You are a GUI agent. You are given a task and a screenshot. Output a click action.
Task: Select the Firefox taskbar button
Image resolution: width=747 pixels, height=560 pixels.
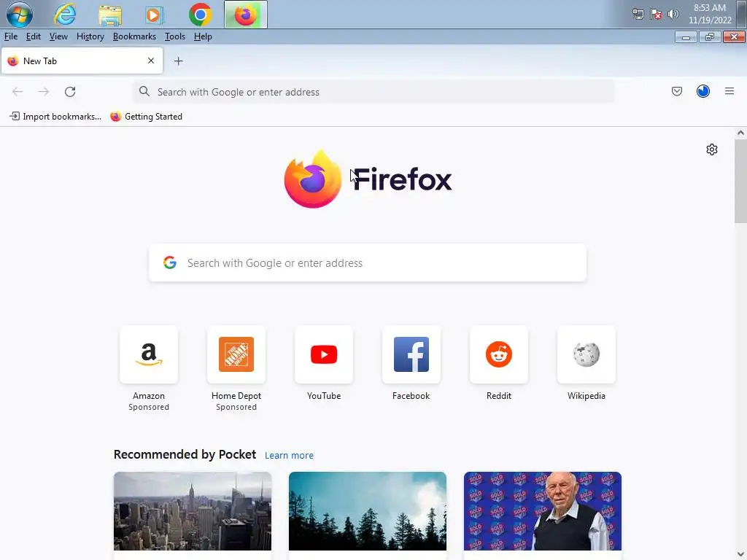tap(245, 15)
